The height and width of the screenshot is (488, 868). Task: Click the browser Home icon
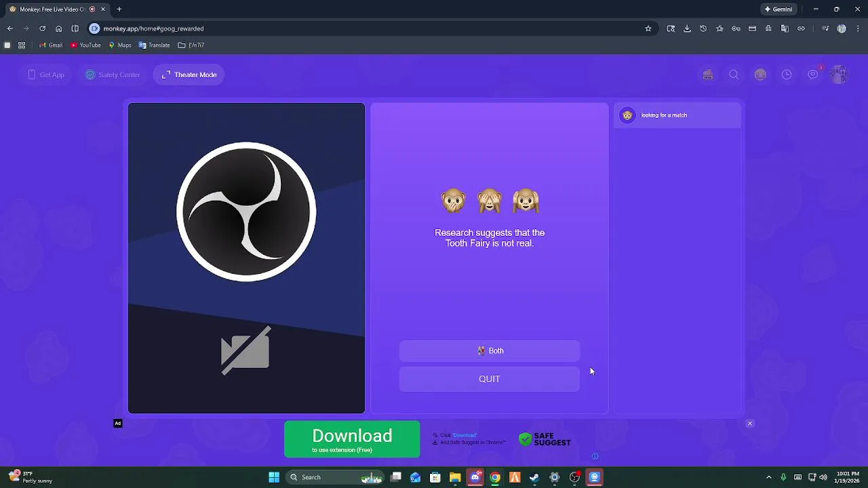(x=58, y=28)
